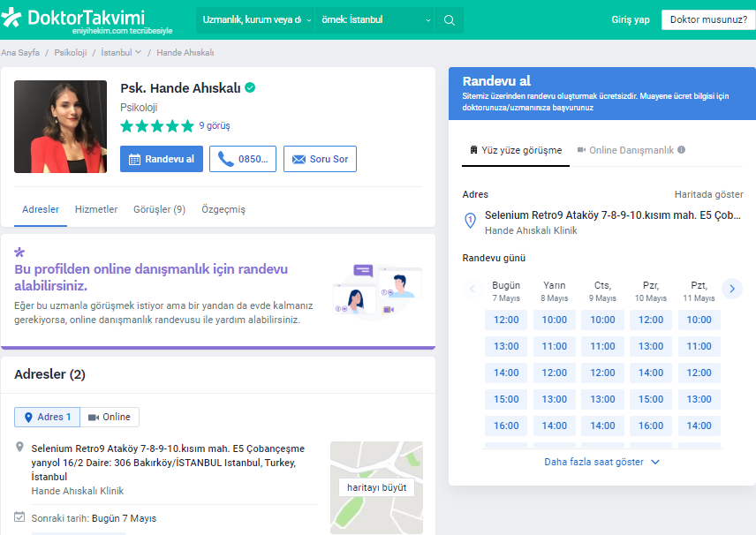Click the map thumbnail preview
This screenshot has width=756, height=535.
click(376, 487)
